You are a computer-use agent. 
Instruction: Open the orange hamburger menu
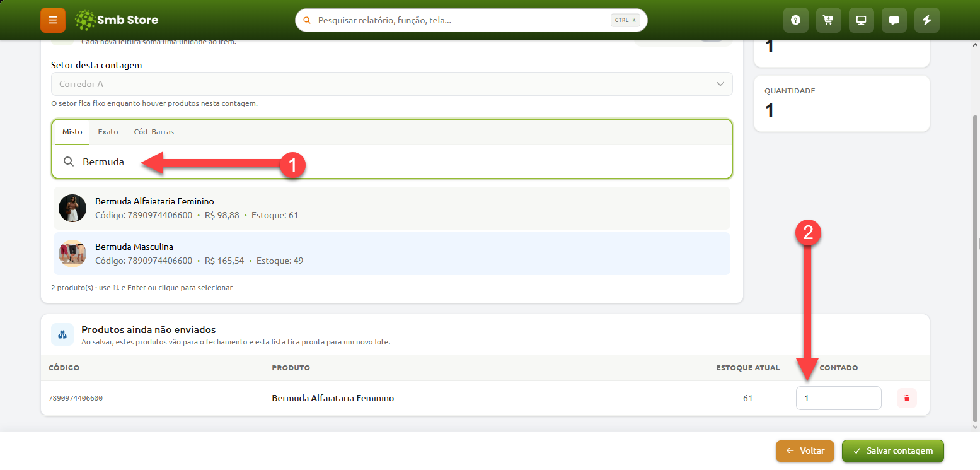[52, 20]
